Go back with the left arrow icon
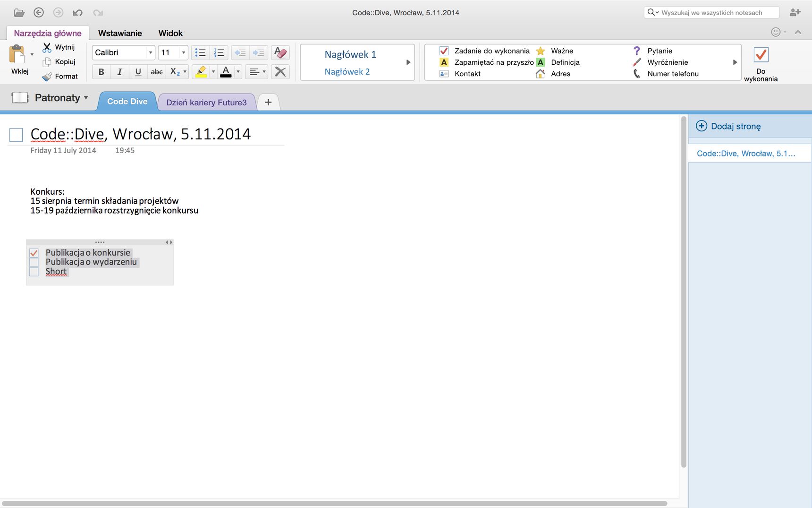This screenshot has width=812, height=508. pos(39,13)
